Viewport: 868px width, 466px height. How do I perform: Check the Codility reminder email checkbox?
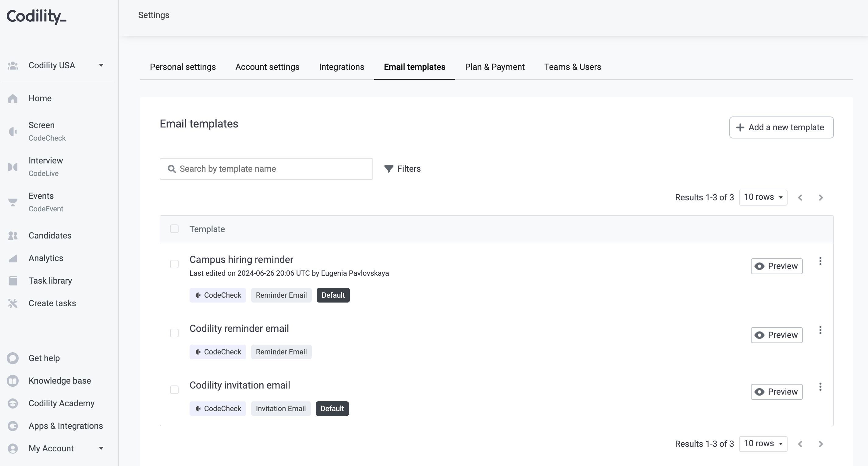click(174, 333)
